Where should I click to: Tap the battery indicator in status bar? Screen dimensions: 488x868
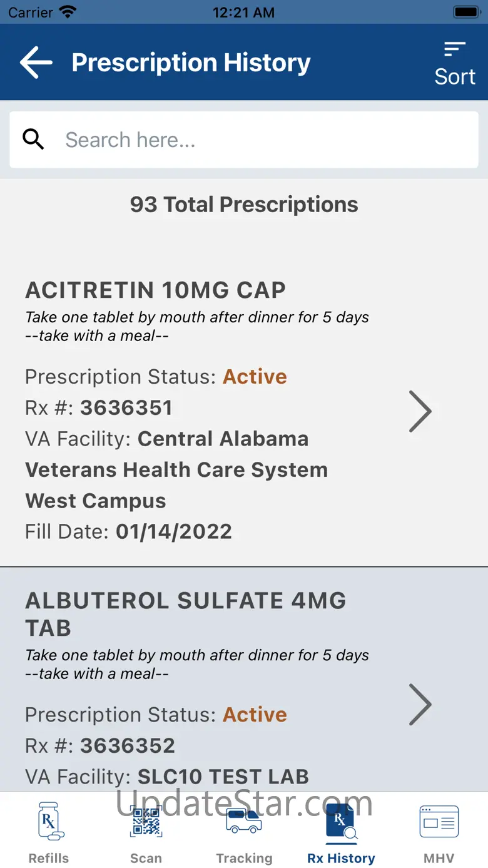[x=465, y=12]
